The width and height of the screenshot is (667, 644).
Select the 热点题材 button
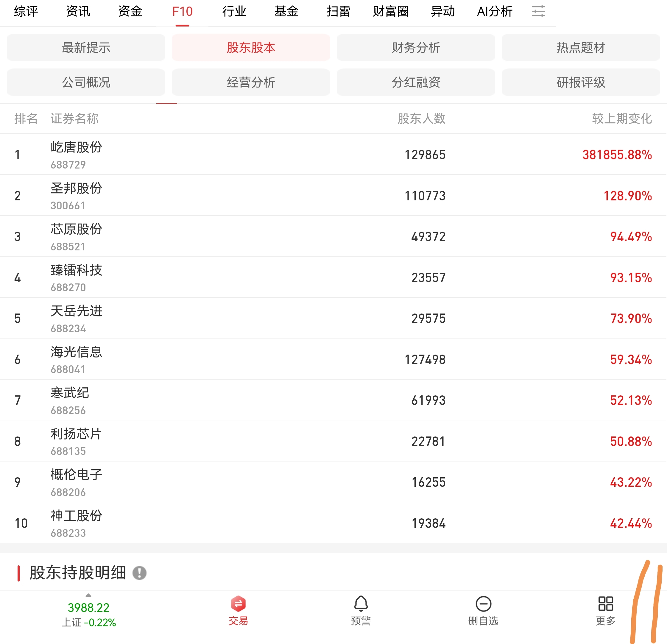point(581,48)
